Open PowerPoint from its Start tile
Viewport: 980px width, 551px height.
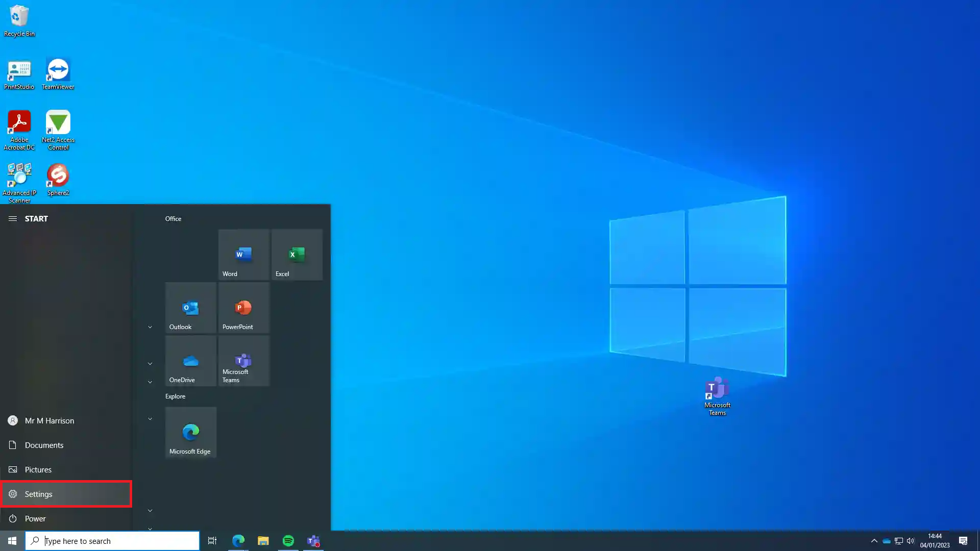tap(243, 308)
